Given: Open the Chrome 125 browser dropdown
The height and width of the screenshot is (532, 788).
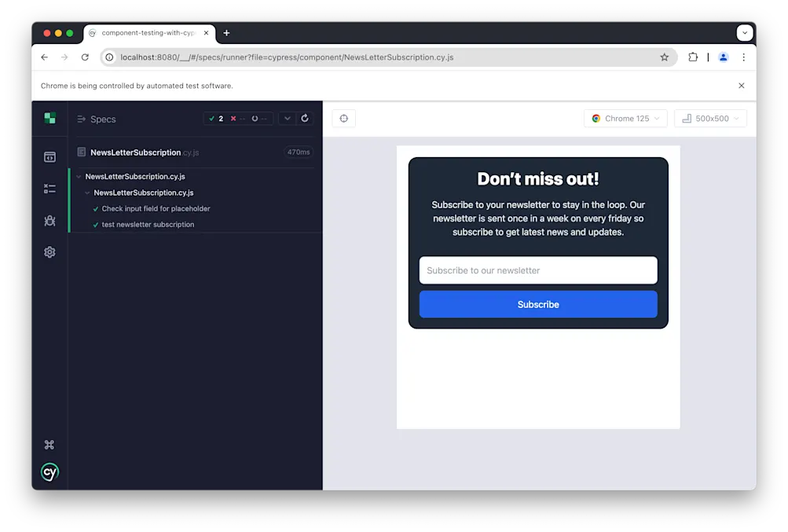Looking at the screenshot, I should pyautogui.click(x=625, y=118).
